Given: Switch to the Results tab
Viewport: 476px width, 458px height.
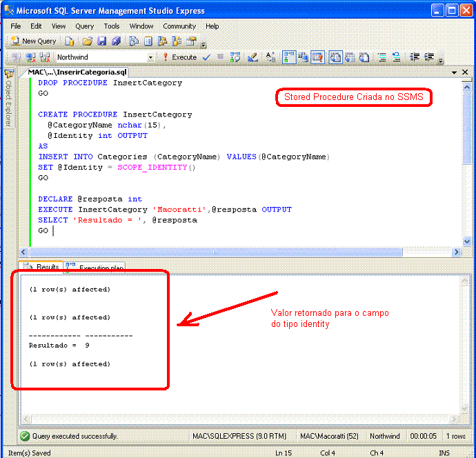Looking at the screenshot, I should [41, 266].
